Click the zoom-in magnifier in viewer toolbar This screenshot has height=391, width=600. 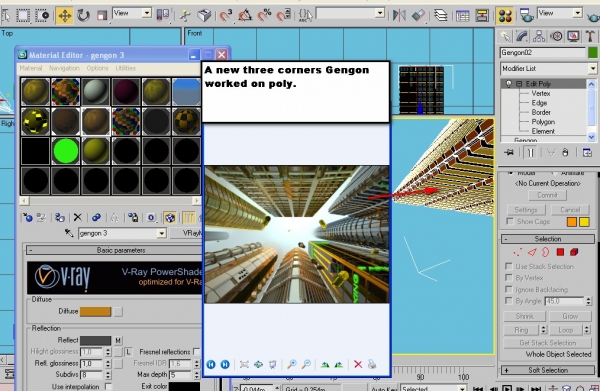[292, 364]
